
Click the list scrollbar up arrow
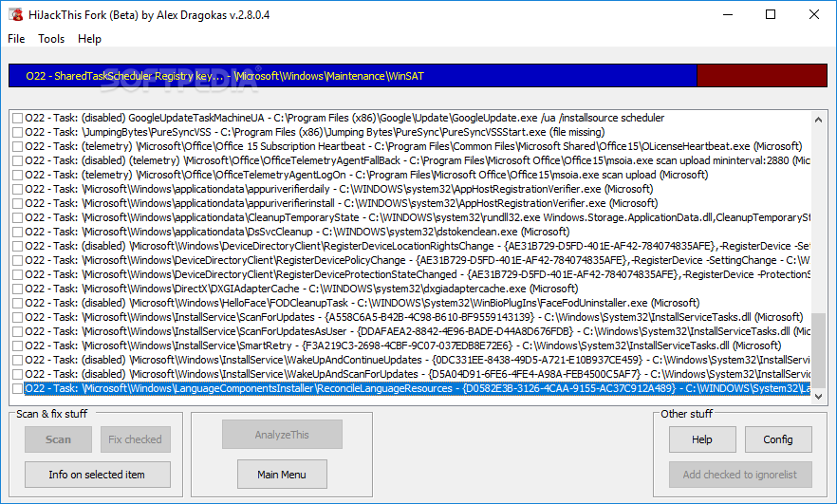pos(818,120)
